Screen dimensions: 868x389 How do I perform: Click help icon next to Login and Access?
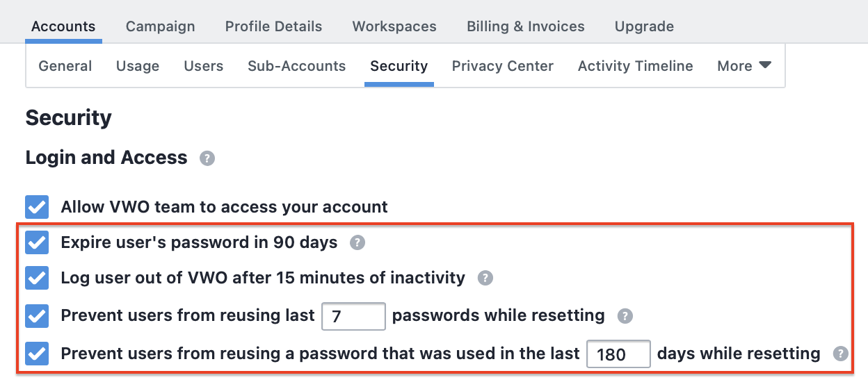click(207, 158)
